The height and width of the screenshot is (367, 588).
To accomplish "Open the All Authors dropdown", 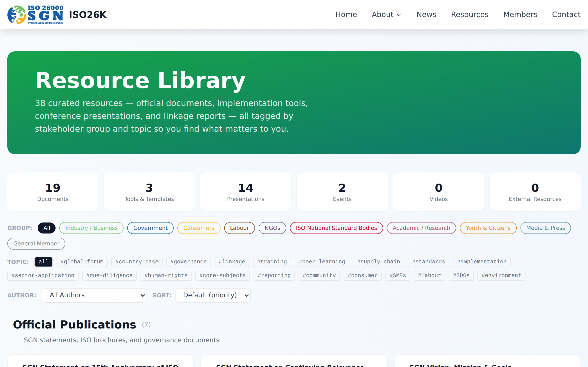I will tap(94, 295).
